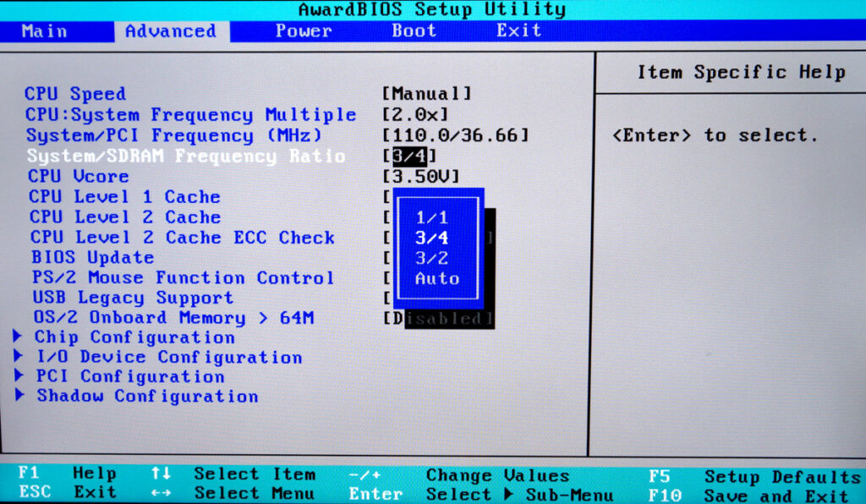Select 1/1 ratio in popup list
Image resolution: width=866 pixels, height=504 pixels.
pos(431,218)
